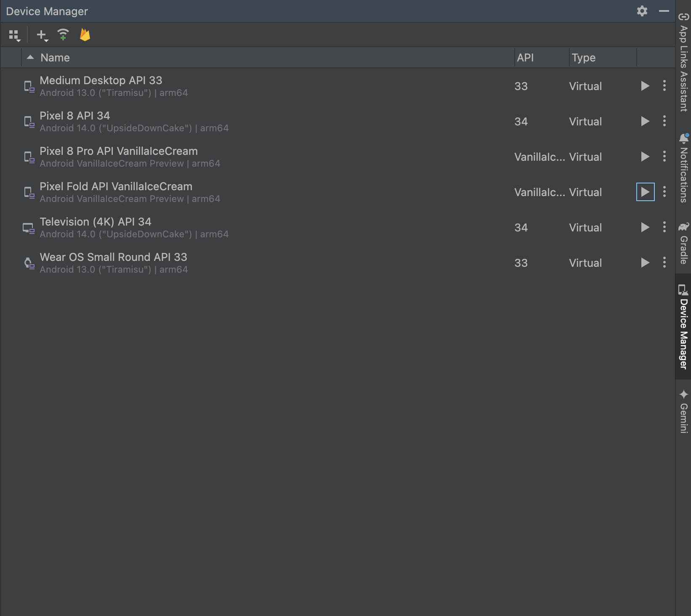
Task: Click the Medium Desktop API 33 device name
Action: (x=101, y=80)
